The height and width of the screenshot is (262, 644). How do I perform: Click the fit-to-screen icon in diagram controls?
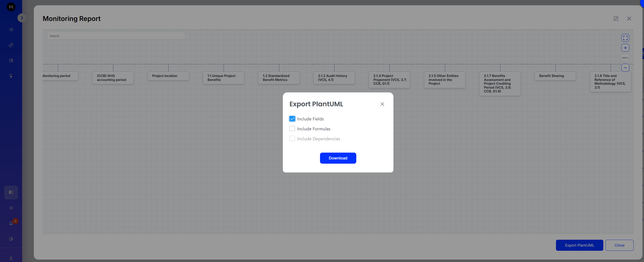pos(625,38)
